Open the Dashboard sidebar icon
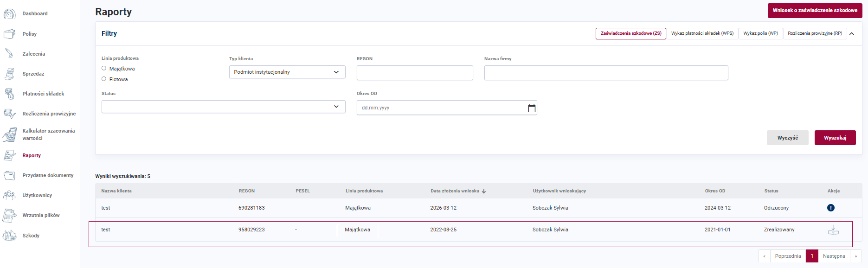The image size is (868, 268). [9, 14]
